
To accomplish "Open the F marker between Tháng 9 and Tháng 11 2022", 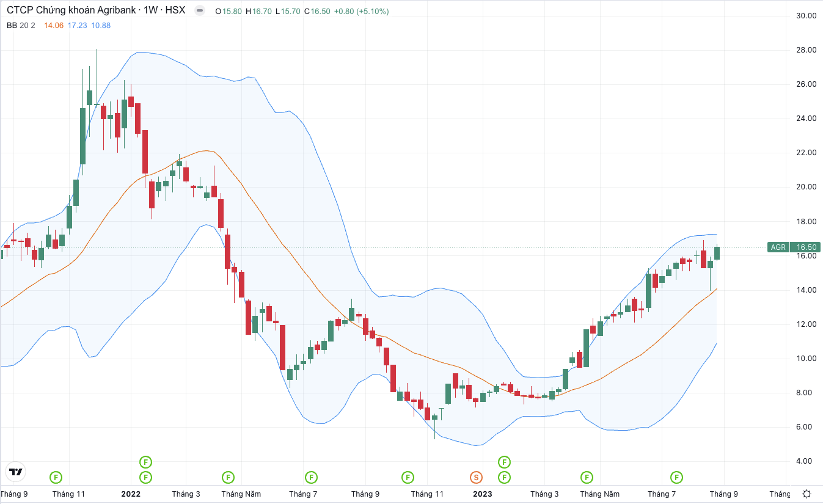I will [x=408, y=477].
